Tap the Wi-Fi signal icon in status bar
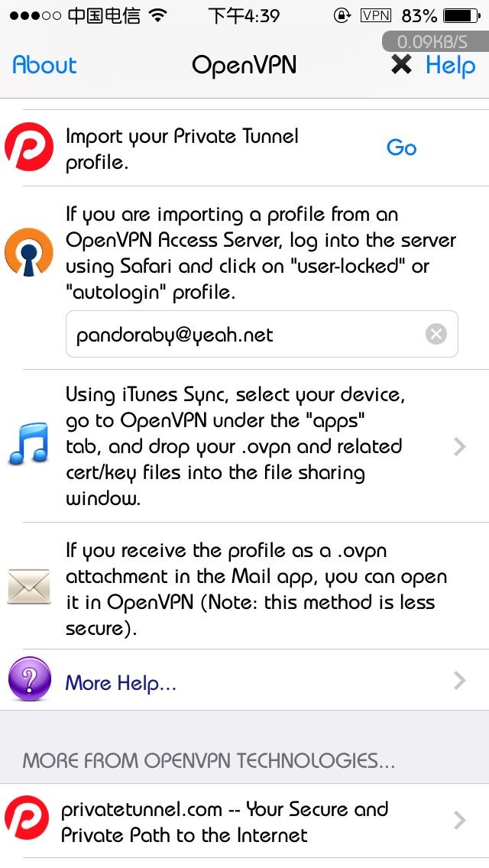The height and width of the screenshot is (868, 489). (158, 15)
